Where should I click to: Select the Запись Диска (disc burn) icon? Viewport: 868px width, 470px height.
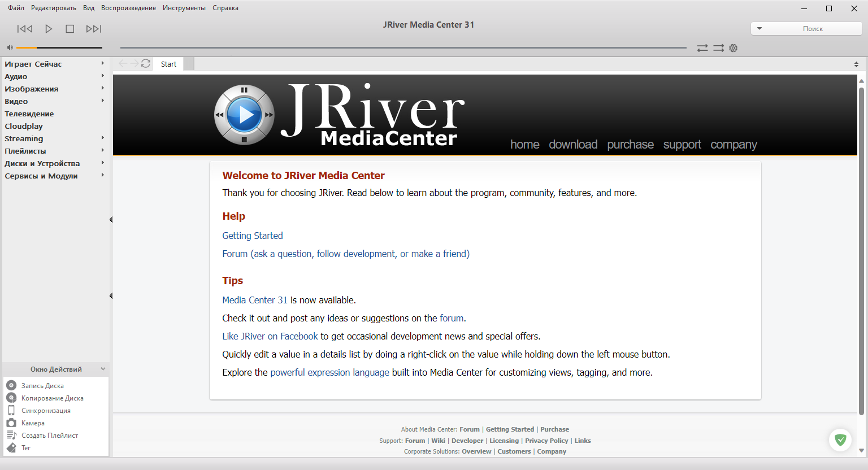click(x=11, y=385)
